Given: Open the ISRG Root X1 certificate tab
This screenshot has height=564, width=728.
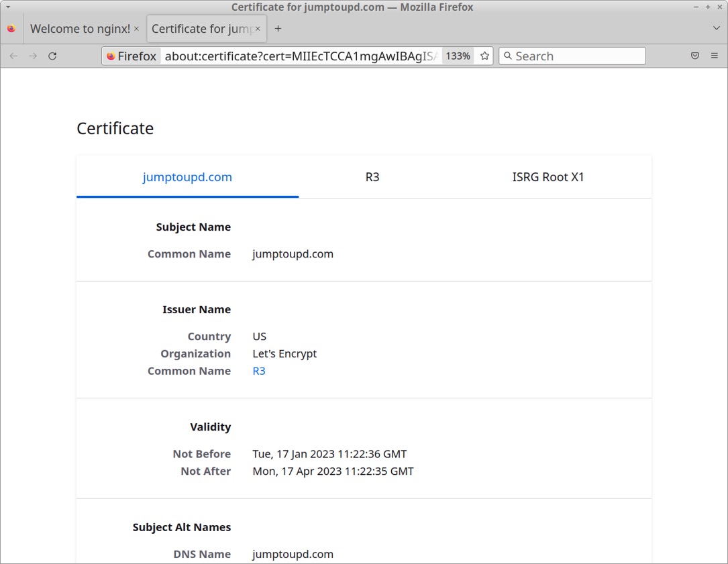Looking at the screenshot, I should [x=548, y=177].
